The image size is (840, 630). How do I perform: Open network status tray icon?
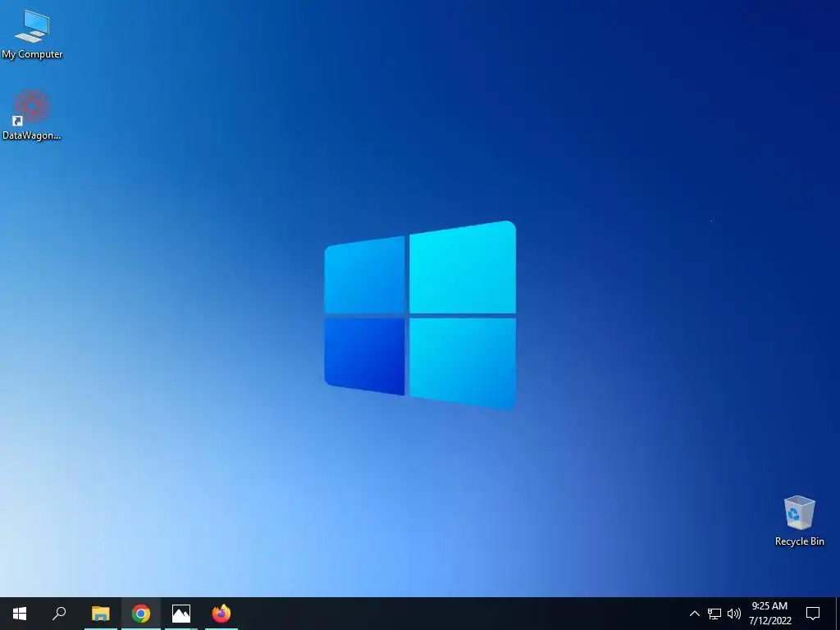tap(714, 614)
